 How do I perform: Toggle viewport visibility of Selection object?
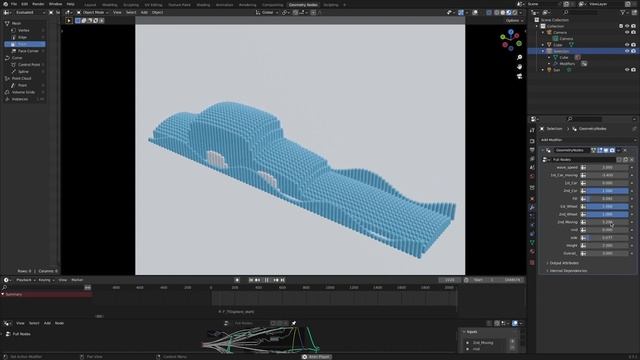pos(627,51)
